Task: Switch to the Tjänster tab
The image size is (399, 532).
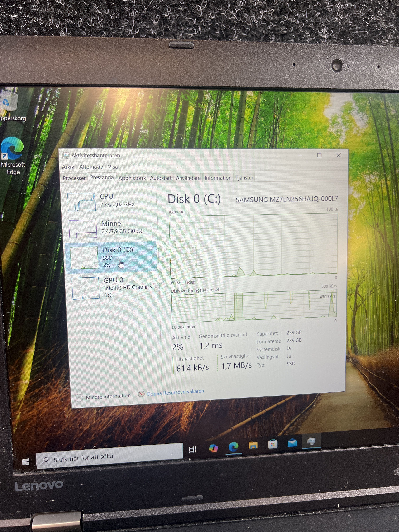Action: (x=244, y=177)
